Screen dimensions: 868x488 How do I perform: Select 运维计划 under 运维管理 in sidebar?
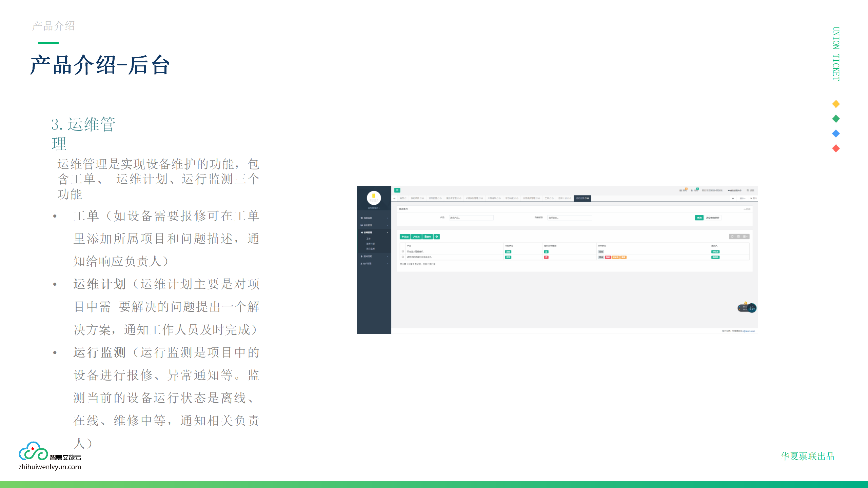pyautogui.click(x=370, y=244)
